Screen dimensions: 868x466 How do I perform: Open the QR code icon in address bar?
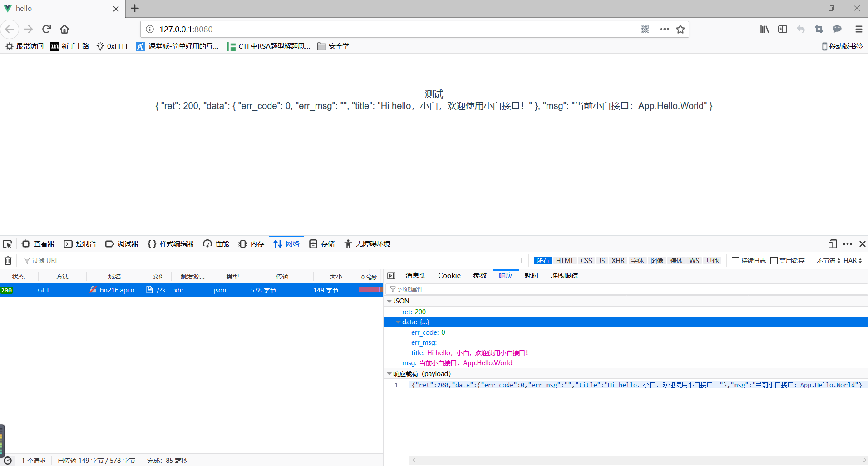(x=644, y=29)
